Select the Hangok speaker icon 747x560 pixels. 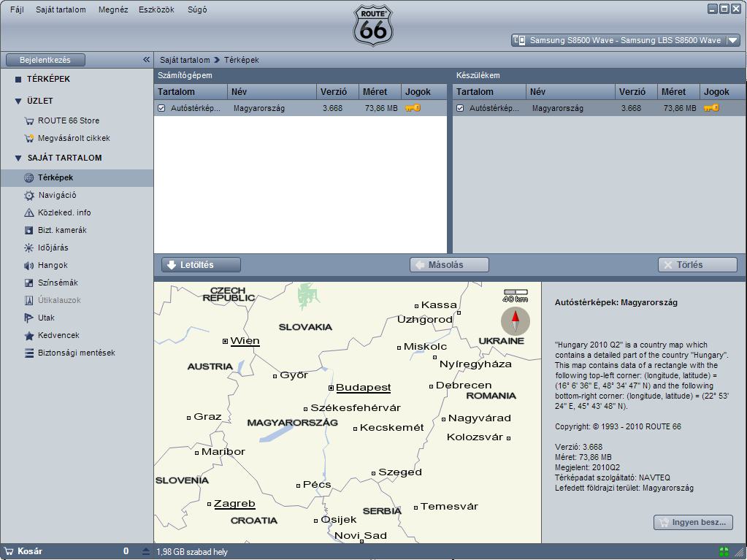[x=29, y=266]
